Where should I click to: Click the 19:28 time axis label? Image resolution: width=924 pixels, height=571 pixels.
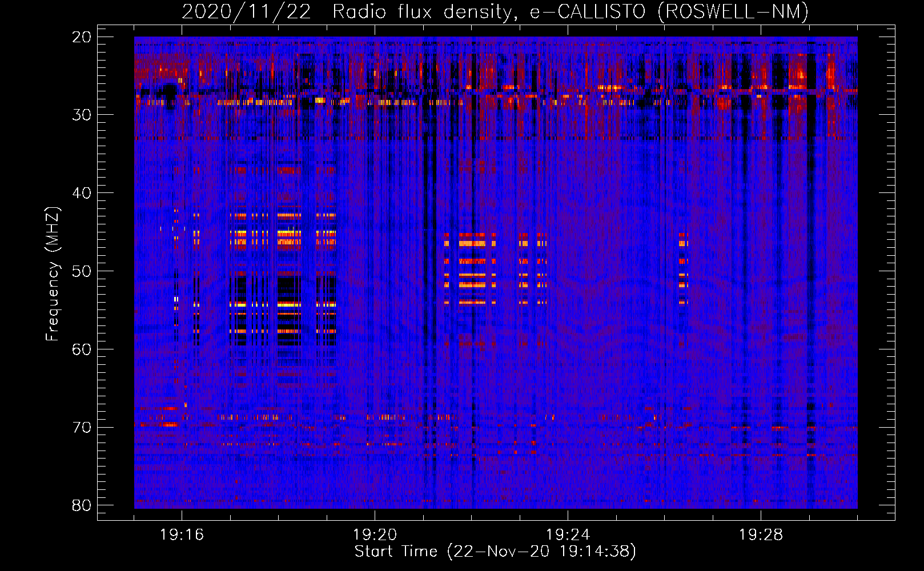pyautogui.click(x=761, y=535)
